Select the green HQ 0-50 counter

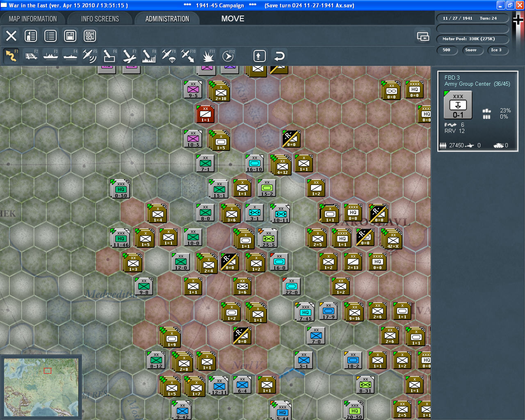121,189
